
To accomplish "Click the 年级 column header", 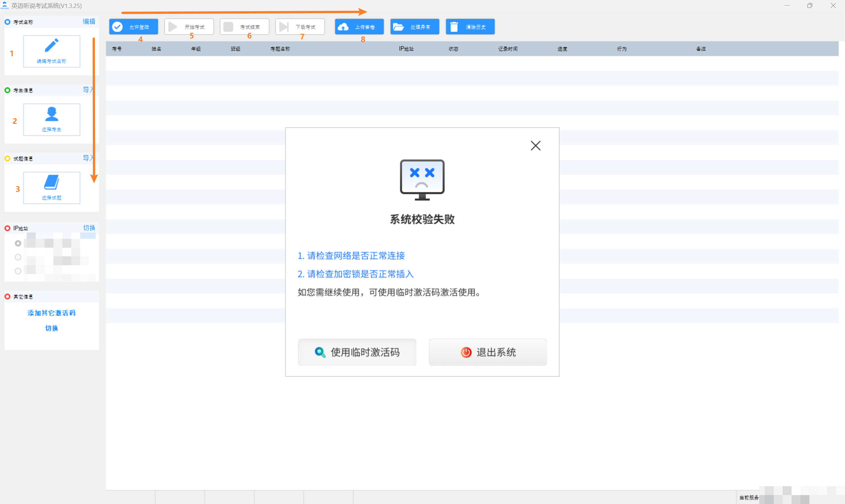I will (x=196, y=49).
